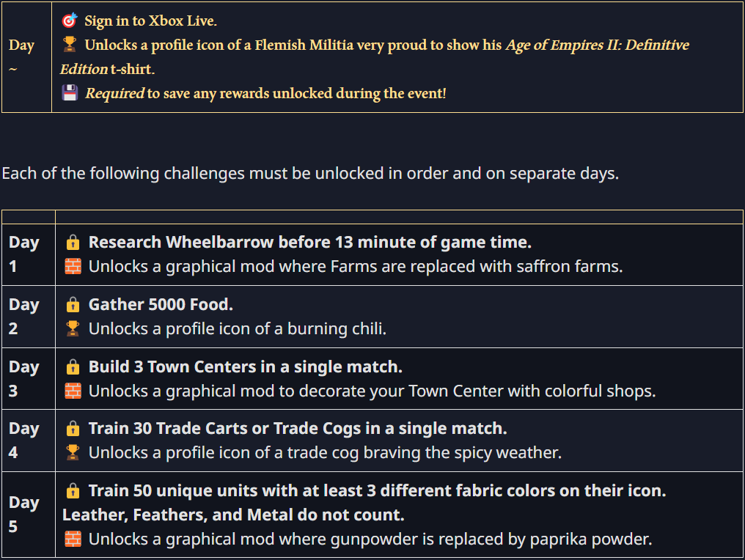The image size is (745, 560).
Task: Click the Gather 5000 Food challenge text
Action: [x=161, y=304]
